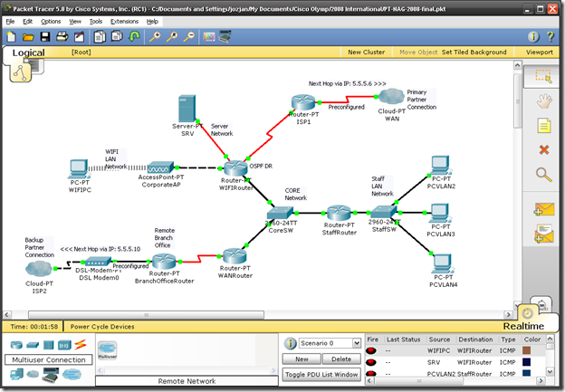Click the green Undo arrow icon
Screen dimensions: 565x392
[x=134, y=36]
